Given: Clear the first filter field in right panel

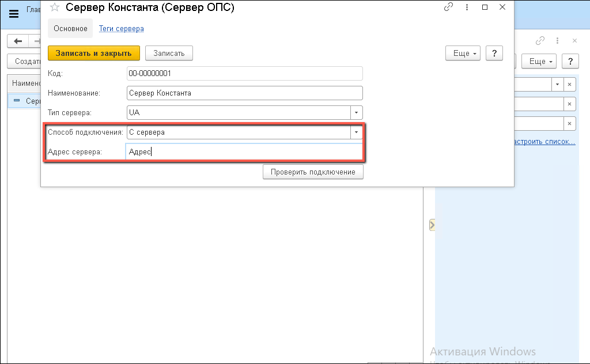Looking at the screenshot, I should click(569, 85).
